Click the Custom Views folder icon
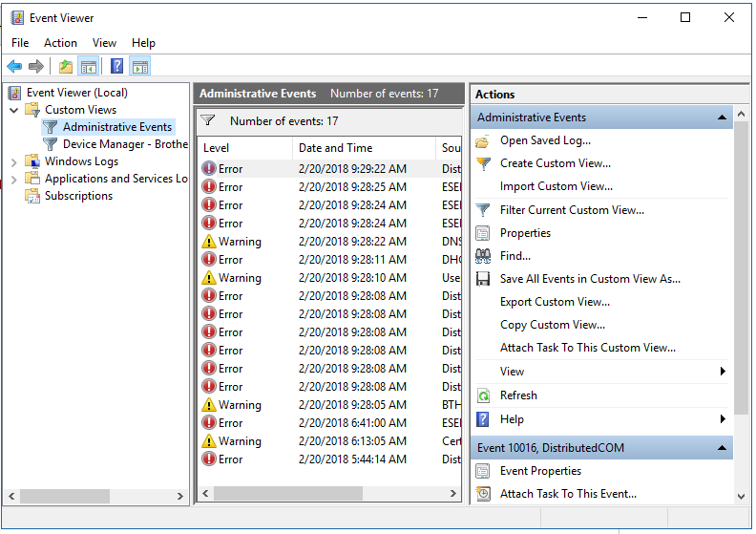Image resolution: width=756 pixels, height=534 pixels. tap(32, 110)
